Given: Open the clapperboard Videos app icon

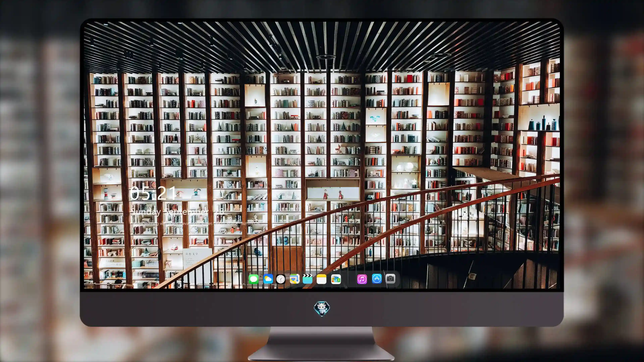Looking at the screenshot, I should [x=308, y=279].
